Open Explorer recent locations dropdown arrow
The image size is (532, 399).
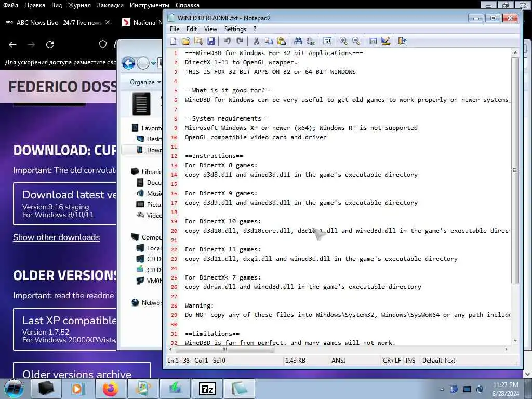[x=153, y=63]
